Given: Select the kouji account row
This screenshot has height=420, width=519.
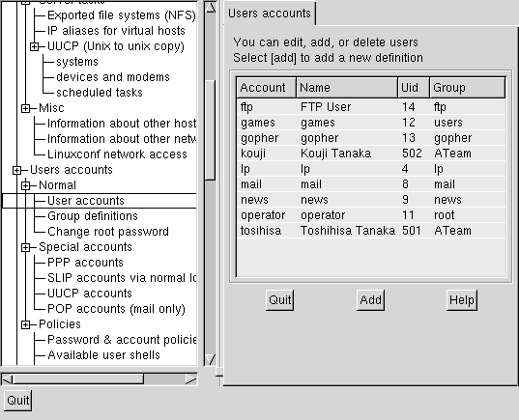Looking at the screenshot, I should tap(371, 154).
